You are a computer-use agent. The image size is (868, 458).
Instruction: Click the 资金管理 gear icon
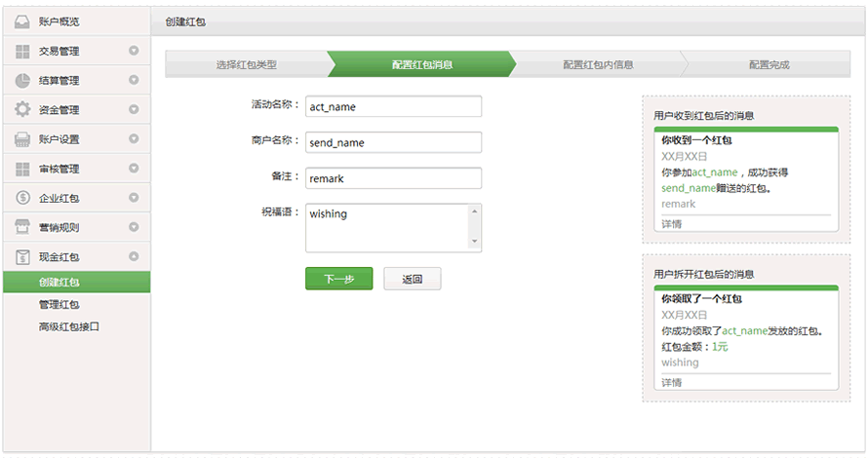[22, 109]
